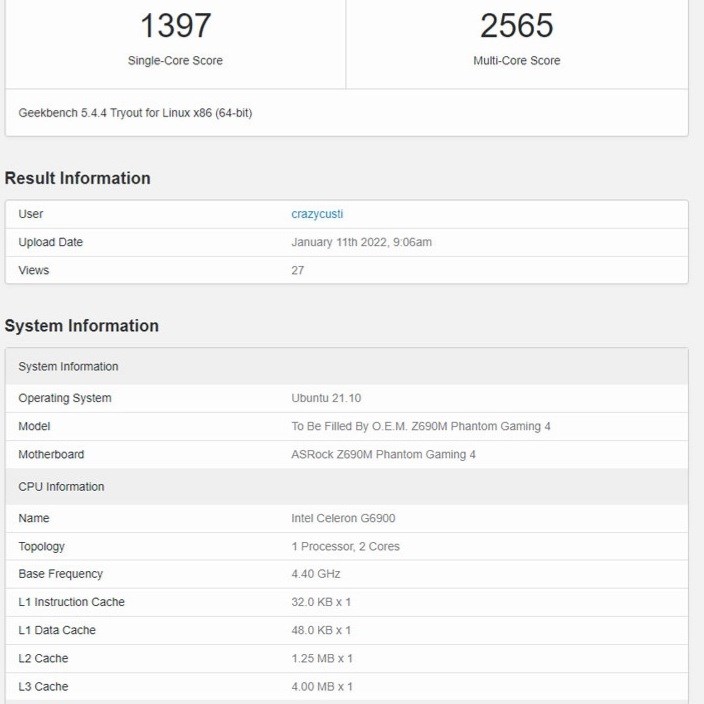Click the L2 Cache value 1.25 MB x 1
Image resolution: width=704 pixels, height=704 pixels.
tap(322, 659)
